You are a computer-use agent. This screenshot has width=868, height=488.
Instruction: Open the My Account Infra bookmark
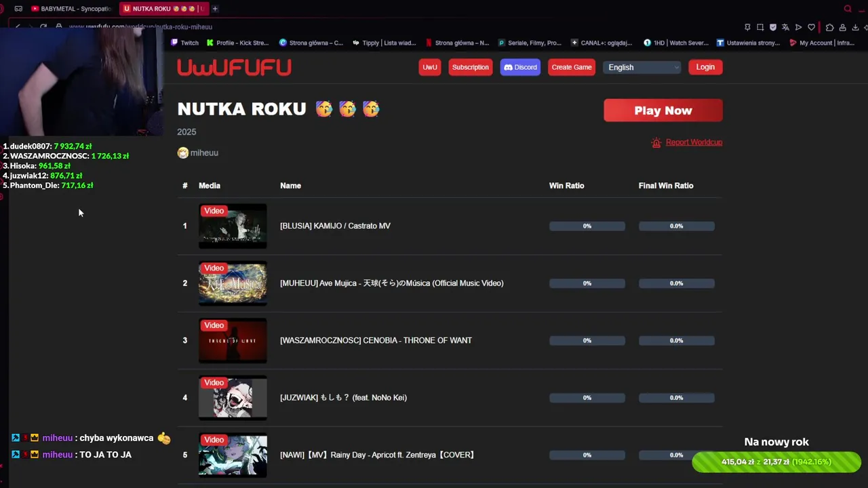click(x=822, y=43)
